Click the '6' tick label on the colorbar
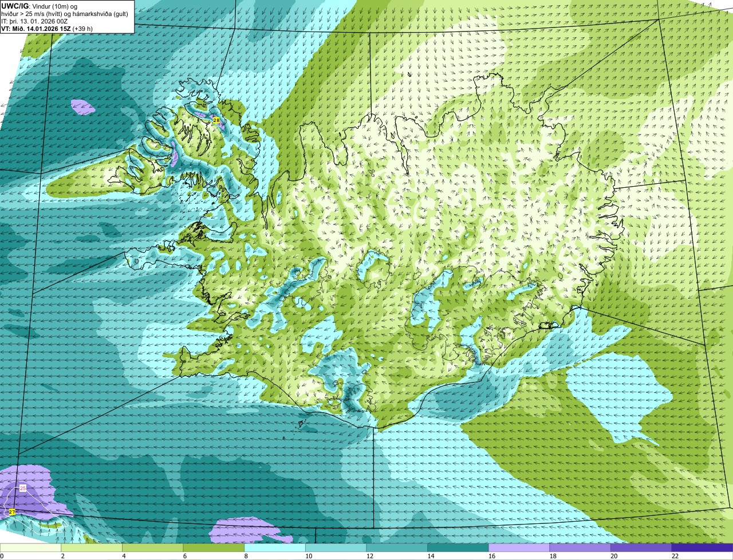Image resolution: width=733 pixels, height=560 pixels. [184, 556]
